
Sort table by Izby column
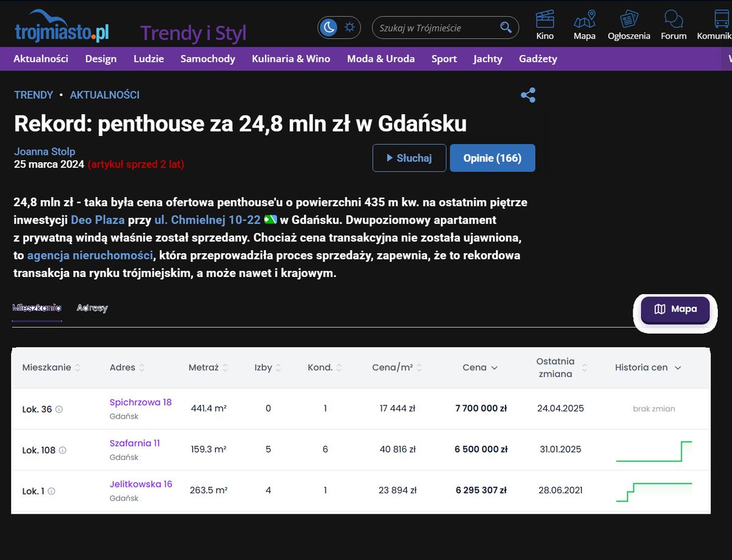coord(268,368)
